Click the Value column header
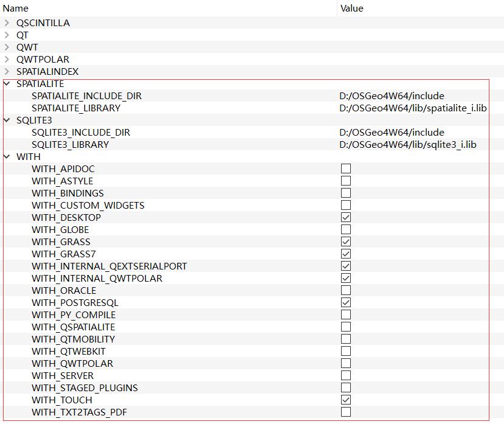 tap(421, 9)
